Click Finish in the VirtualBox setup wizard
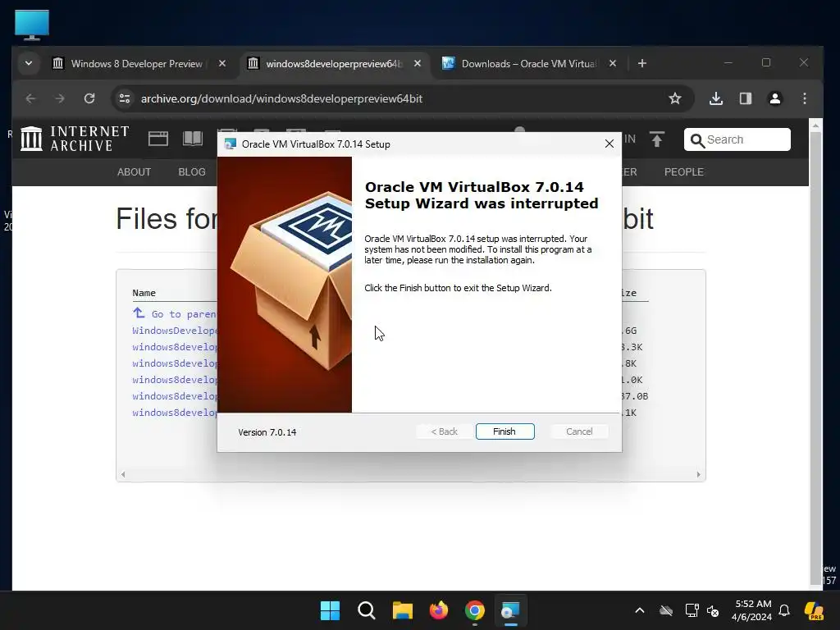Viewport: 840px width, 630px height. (x=504, y=431)
